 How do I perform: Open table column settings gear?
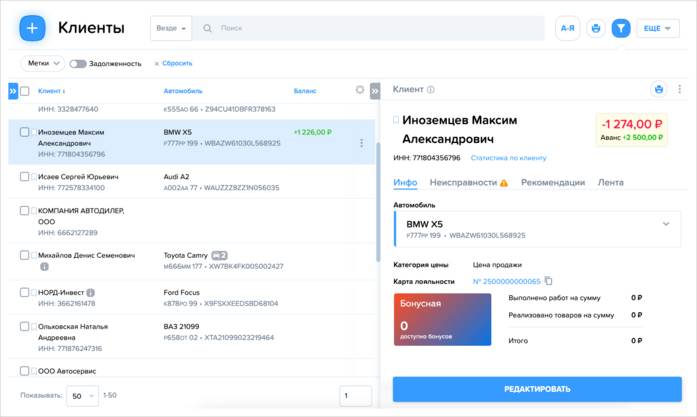(360, 90)
